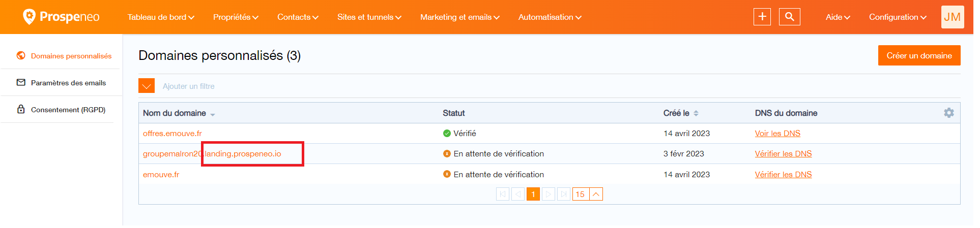Click the Vérifié status text
980x228 pixels.
(x=465, y=133)
